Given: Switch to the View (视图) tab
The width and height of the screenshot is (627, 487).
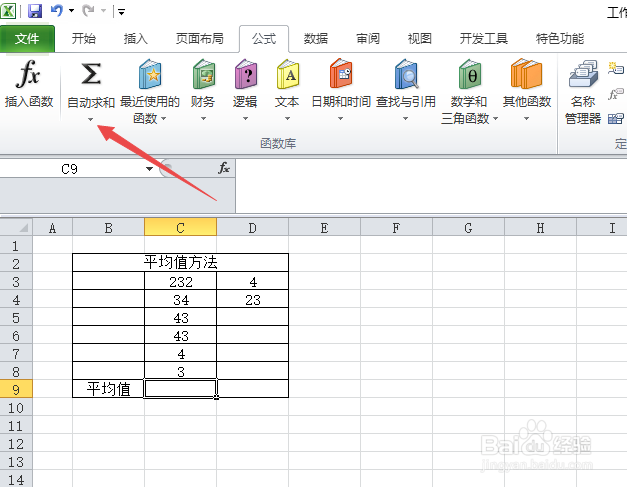Looking at the screenshot, I should (420, 39).
